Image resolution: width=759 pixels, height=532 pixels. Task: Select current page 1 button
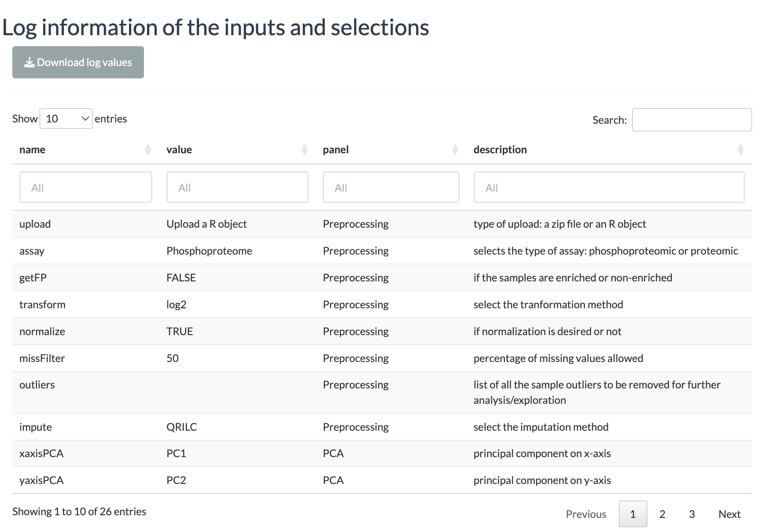click(633, 514)
